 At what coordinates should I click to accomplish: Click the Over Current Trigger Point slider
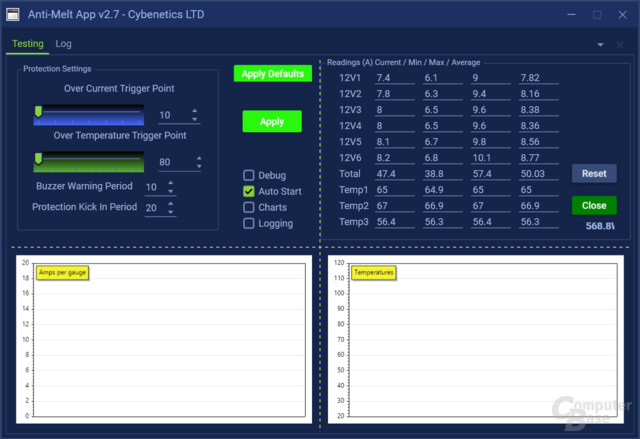pos(88,115)
